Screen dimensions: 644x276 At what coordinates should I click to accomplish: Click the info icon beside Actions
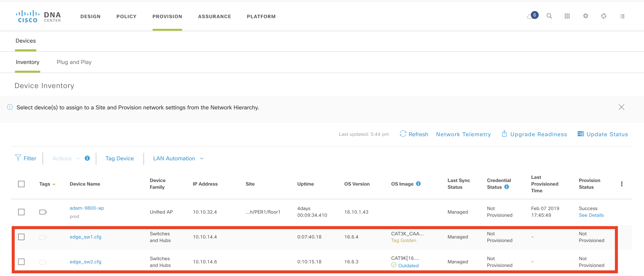[x=87, y=158]
